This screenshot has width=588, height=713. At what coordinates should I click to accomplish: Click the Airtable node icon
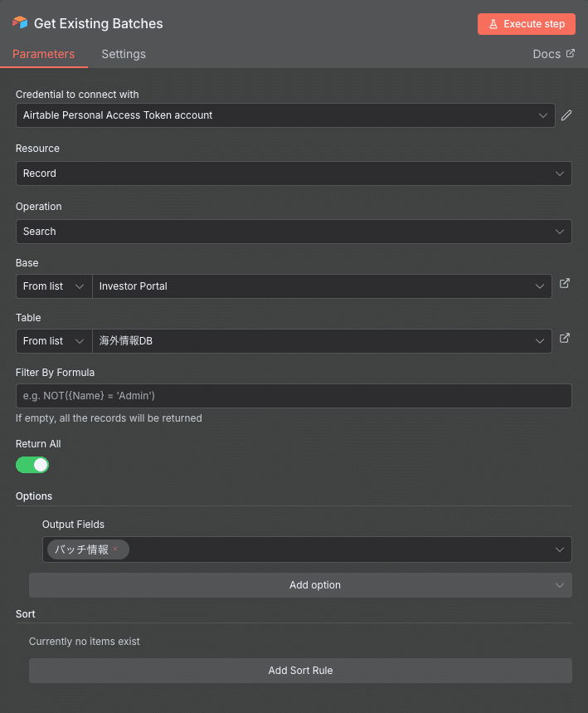[20, 22]
